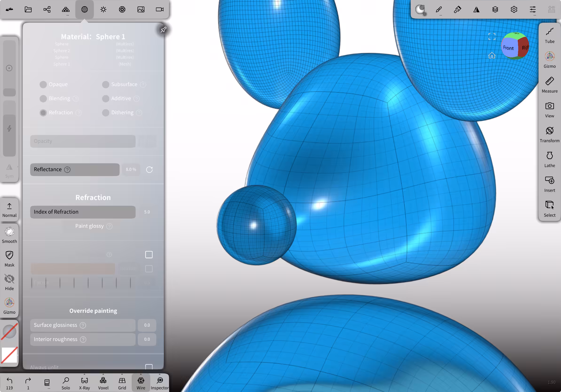Open the Camera menu
Viewport: 561px width, 392px height.
pos(160,9)
